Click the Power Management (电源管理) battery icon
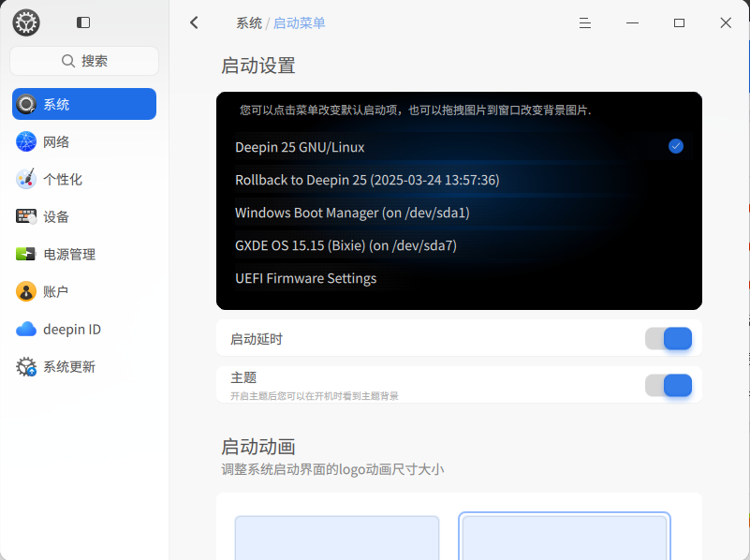Image resolution: width=750 pixels, height=560 pixels. point(26,254)
